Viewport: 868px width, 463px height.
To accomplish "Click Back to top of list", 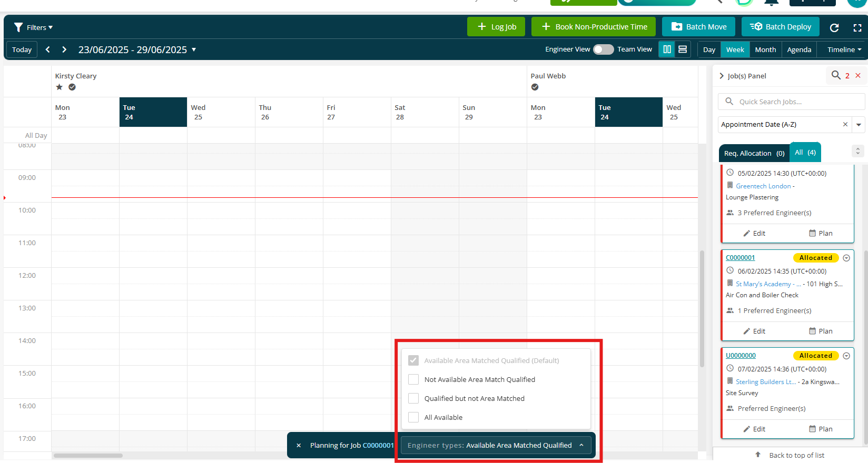I will click(790, 455).
